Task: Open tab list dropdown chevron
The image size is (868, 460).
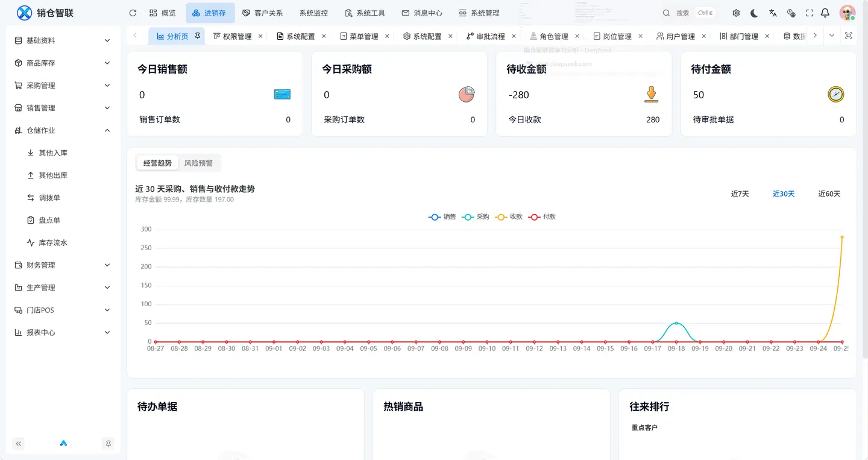Action: (x=832, y=36)
